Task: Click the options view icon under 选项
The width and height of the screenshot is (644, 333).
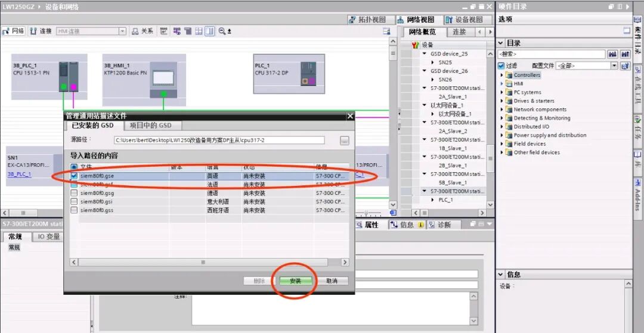Action: (626, 30)
